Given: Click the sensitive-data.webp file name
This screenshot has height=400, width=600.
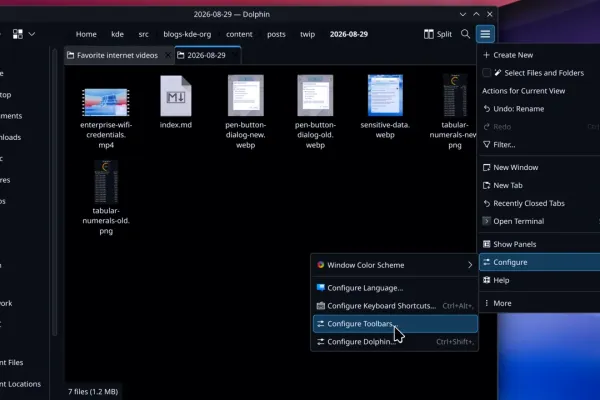Looking at the screenshot, I should (385, 130).
